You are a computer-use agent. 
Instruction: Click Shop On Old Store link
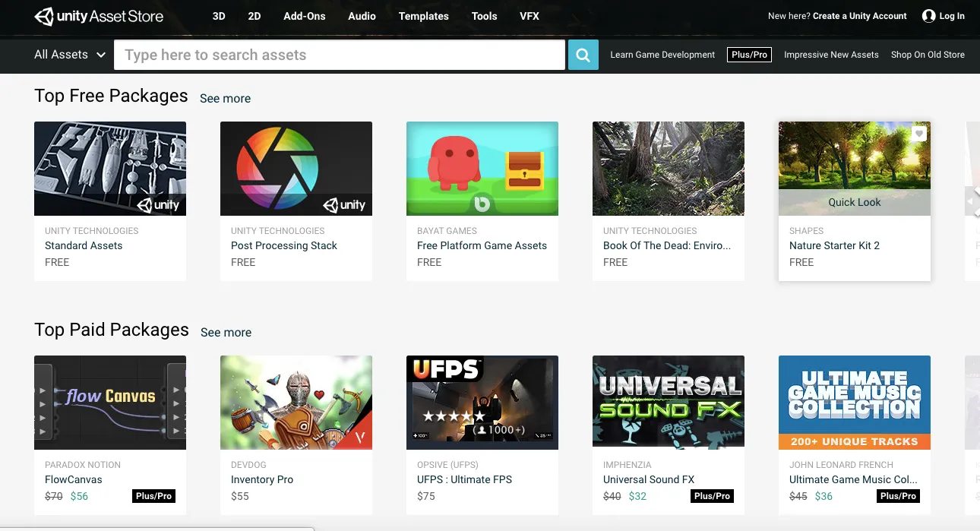pyautogui.click(x=928, y=55)
